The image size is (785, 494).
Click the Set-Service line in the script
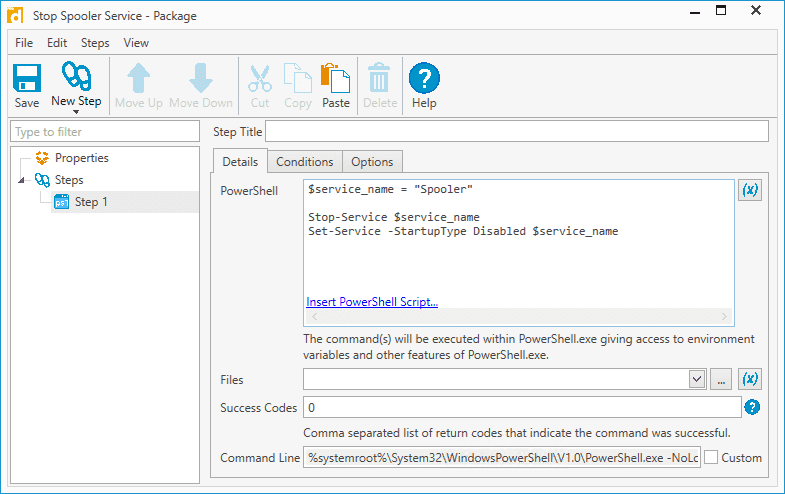(463, 231)
